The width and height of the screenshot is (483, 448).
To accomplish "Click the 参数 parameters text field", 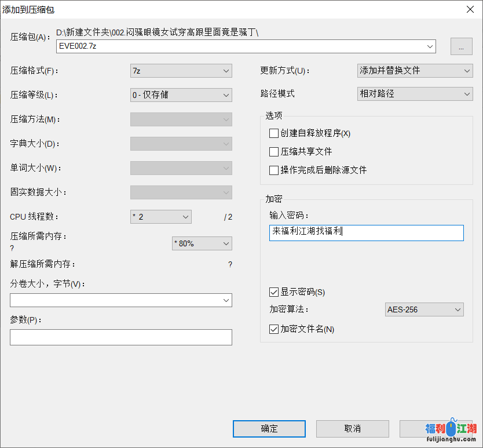I will [x=121, y=337].
